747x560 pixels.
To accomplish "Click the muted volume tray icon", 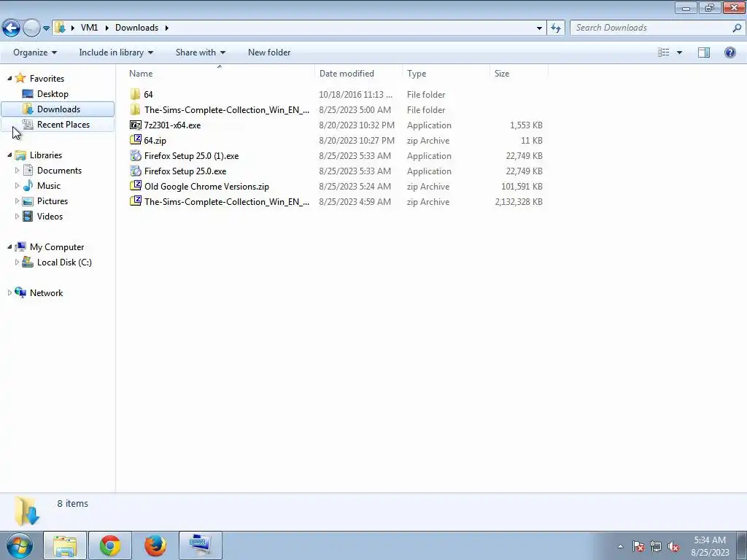I will pyautogui.click(x=673, y=546).
